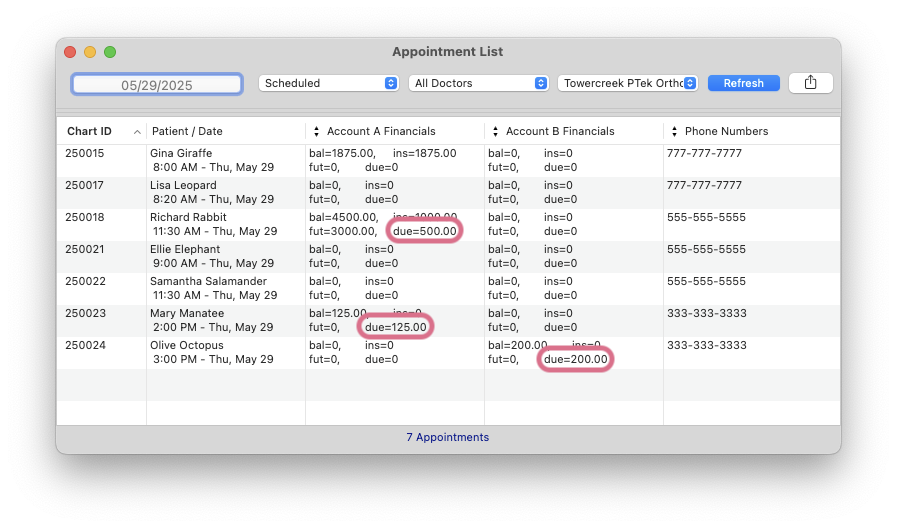This screenshot has height=528, width=897.
Task: Select chart ID 250023
Action: tap(85, 313)
